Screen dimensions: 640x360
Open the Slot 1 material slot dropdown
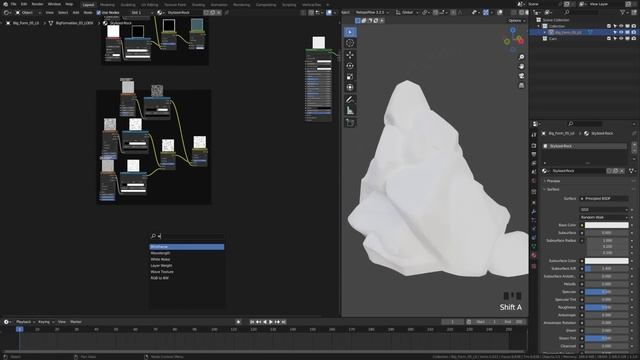[141, 13]
